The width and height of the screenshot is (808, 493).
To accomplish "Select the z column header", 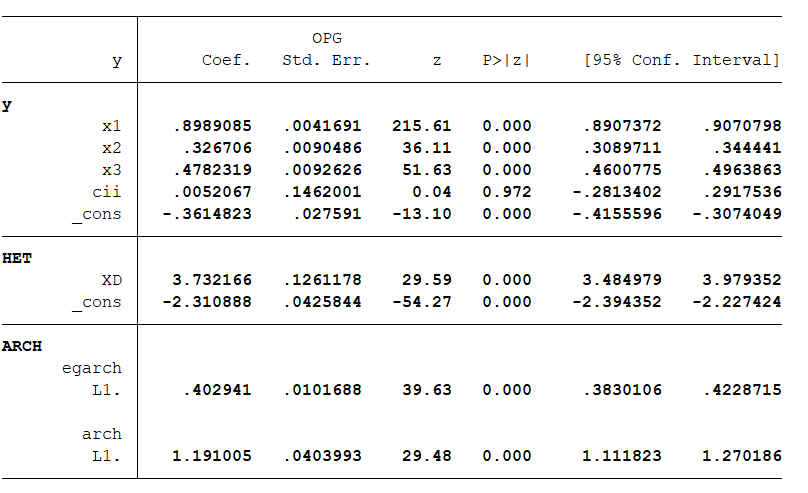I will 437,61.
